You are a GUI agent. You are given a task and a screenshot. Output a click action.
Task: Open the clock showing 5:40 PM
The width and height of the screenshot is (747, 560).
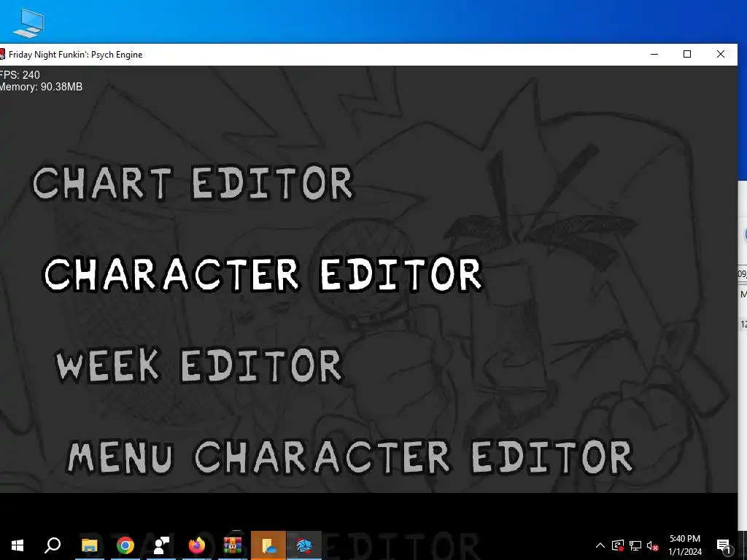[x=685, y=545]
